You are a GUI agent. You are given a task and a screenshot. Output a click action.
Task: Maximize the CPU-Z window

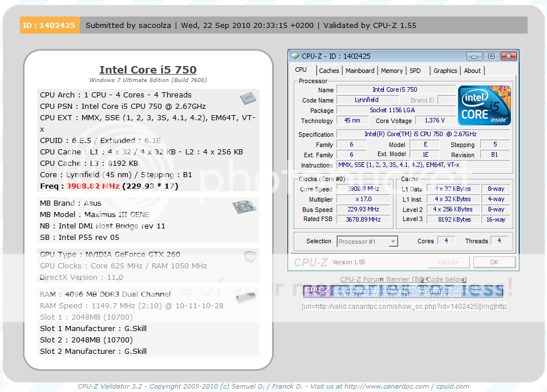491,56
